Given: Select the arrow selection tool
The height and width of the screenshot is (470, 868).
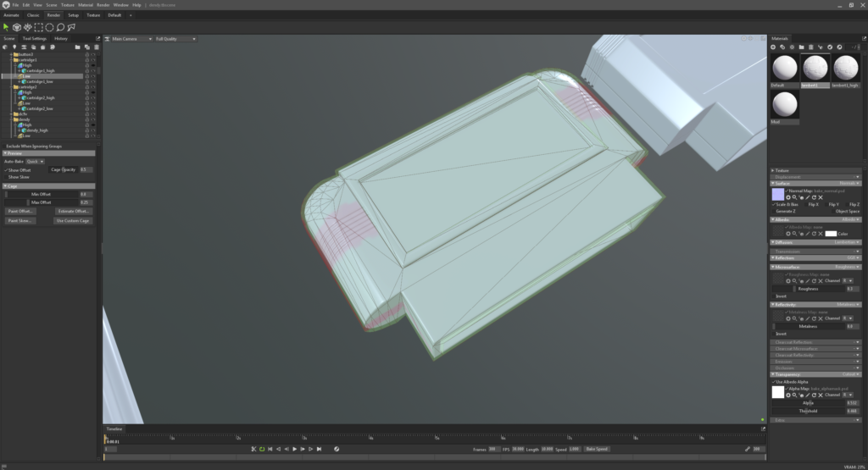Looking at the screenshot, I should 6,27.
